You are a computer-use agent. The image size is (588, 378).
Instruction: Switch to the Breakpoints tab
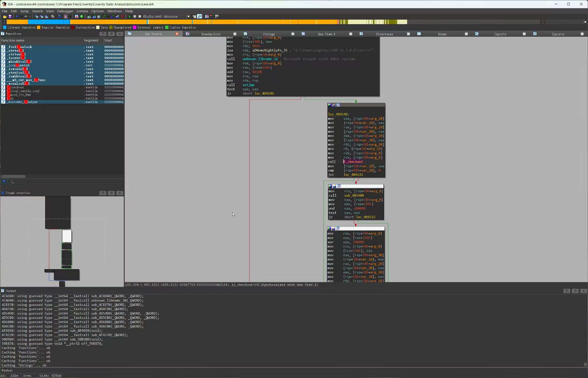click(211, 34)
